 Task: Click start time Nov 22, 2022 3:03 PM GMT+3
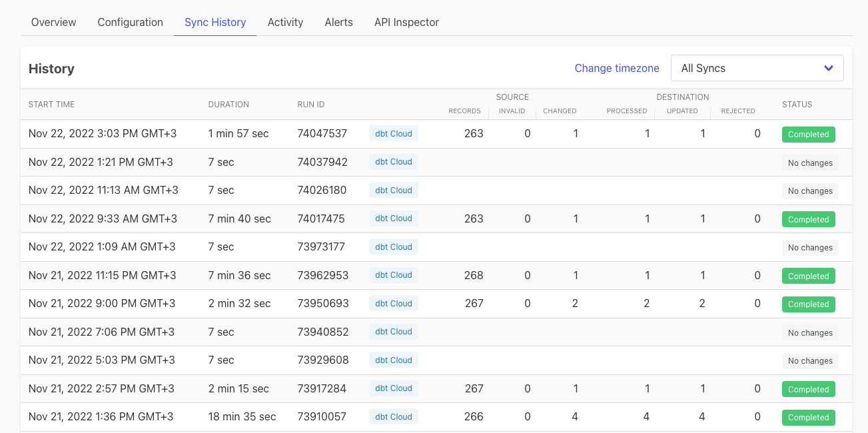(103, 134)
